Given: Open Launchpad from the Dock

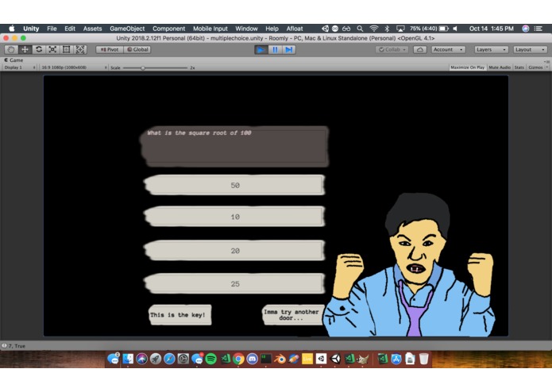Looking at the screenshot, I should (x=155, y=359).
